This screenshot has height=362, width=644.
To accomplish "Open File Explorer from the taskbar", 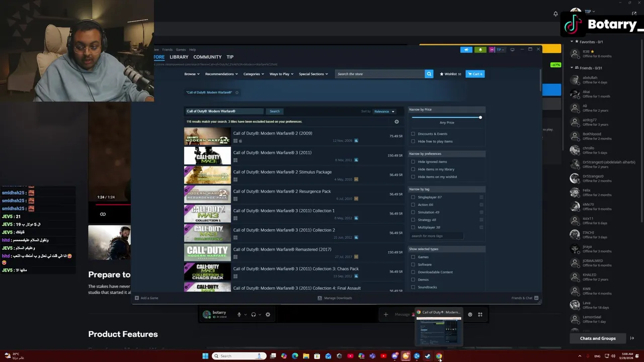I will point(306,356).
